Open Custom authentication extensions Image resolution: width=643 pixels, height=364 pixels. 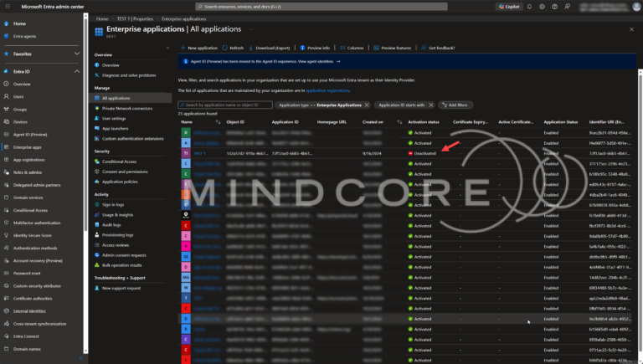(x=132, y=139)
